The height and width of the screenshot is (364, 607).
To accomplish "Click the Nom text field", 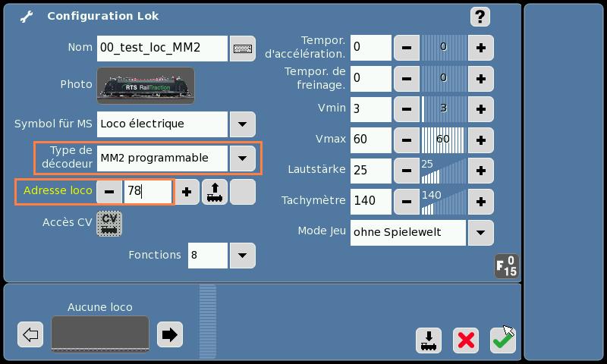I will click(x=162, y=49).
